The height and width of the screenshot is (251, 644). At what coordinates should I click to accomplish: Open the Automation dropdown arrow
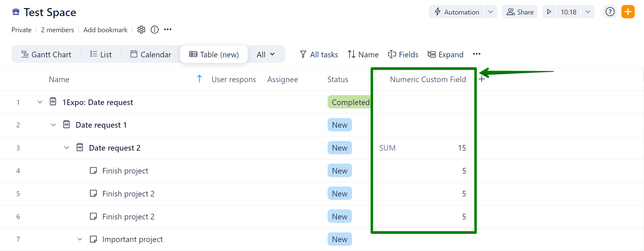(x=490, y=12)
